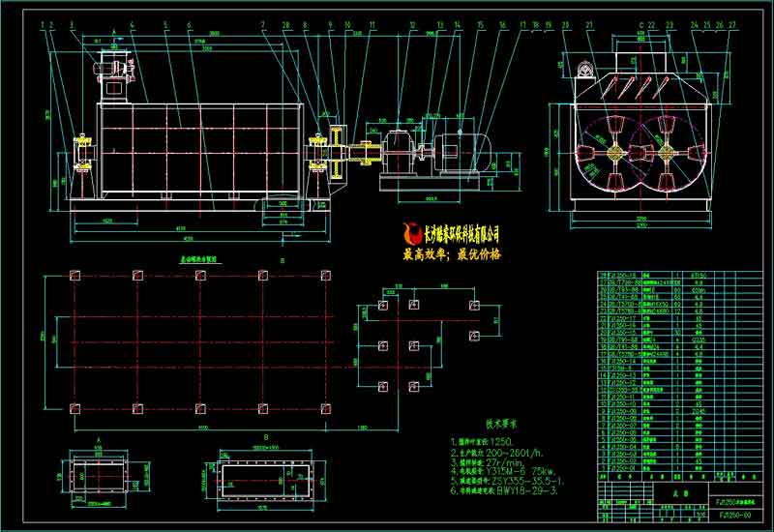Select the right paddle rotor in end view
774x532 pixels.
(670, 154)
